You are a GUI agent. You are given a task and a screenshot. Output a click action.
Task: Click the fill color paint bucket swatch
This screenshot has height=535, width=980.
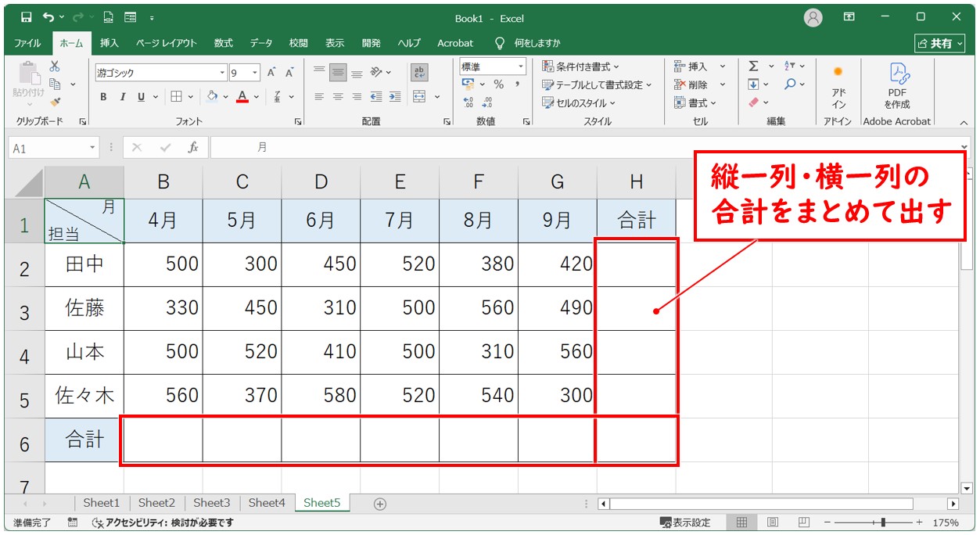pyautogui.click(x=211, y=97)
